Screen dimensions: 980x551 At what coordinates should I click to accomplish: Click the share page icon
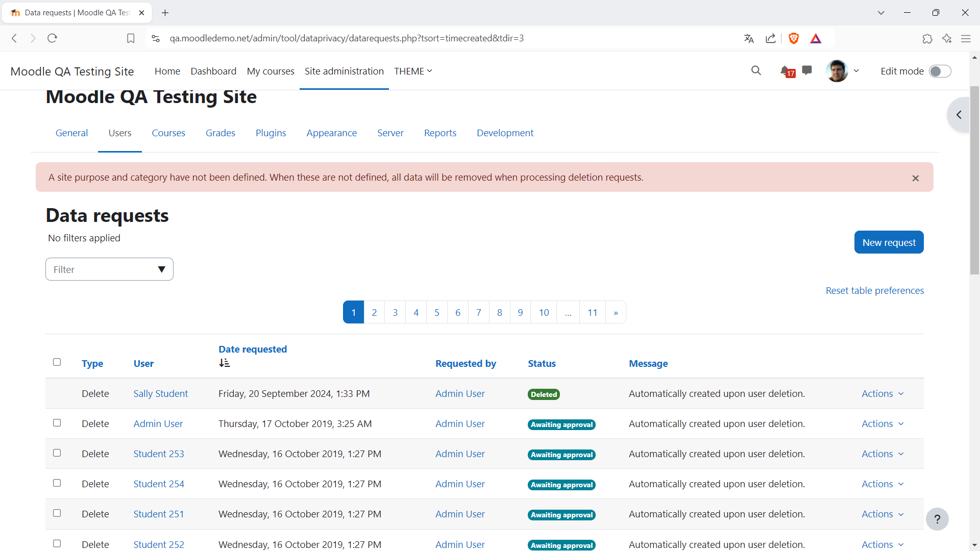click(771, 38)
